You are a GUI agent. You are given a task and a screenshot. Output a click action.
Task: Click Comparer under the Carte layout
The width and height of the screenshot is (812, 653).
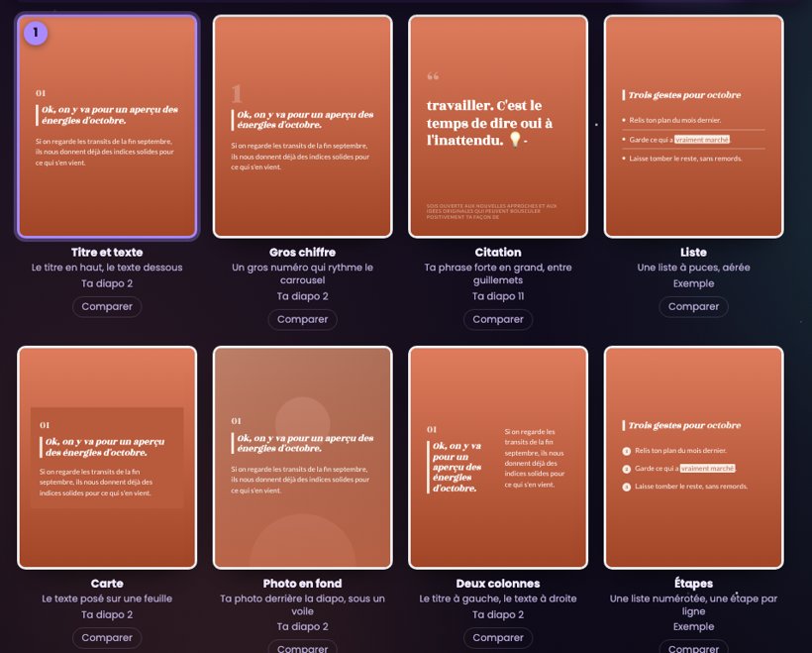tap(107, 637)
